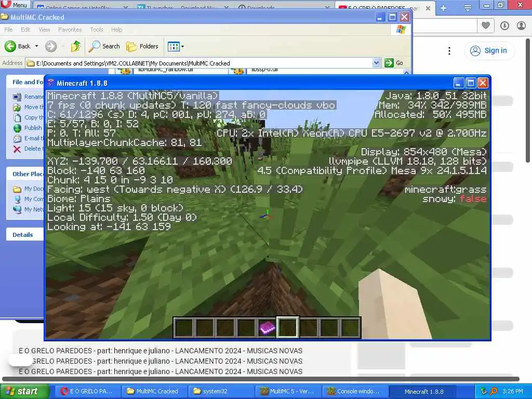The height and width of the screenshot is (399, 532).
Task: Select the first hotbar slot in Minecraft
Action: click(184, 328)
